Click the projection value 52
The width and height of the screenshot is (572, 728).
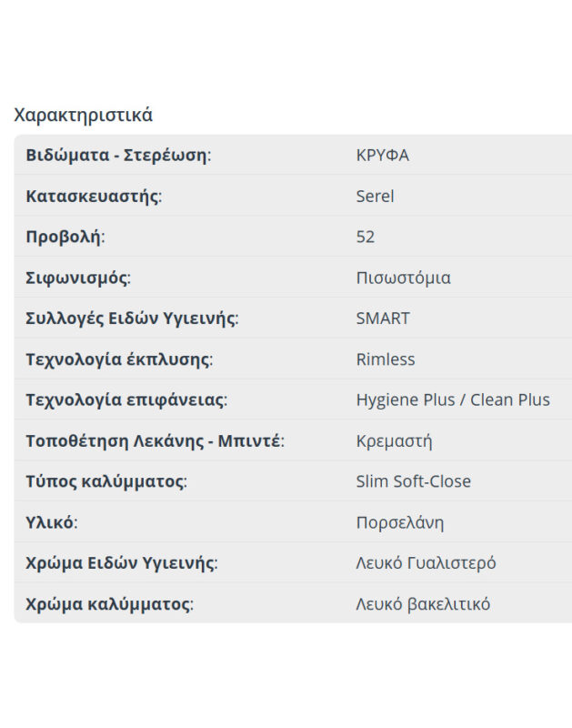366,237
